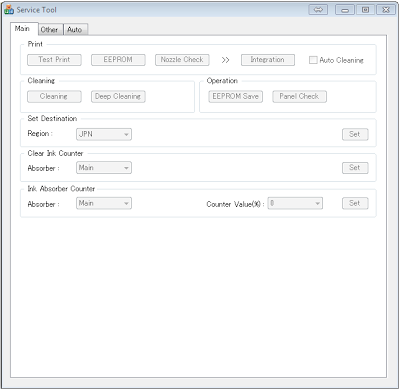
Task: Open the Region dropdown showing JPN
Action: (x=104, y=134)
